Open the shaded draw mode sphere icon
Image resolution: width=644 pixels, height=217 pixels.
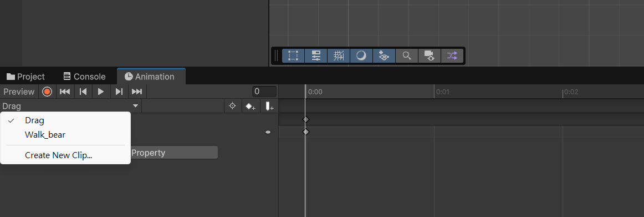tap(361, 56)
